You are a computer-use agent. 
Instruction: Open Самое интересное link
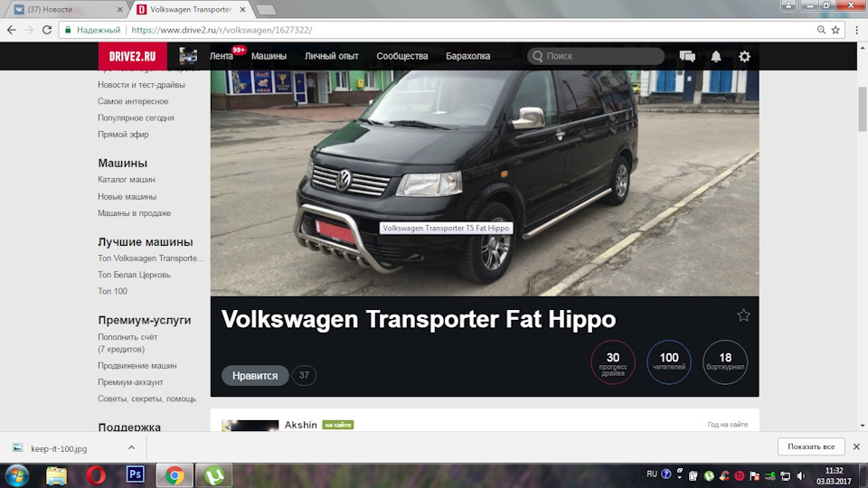(x=133, y=101)
